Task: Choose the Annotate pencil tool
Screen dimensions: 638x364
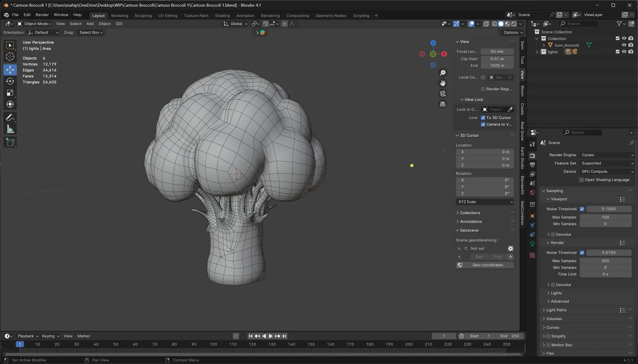Action: coord(10,118)
